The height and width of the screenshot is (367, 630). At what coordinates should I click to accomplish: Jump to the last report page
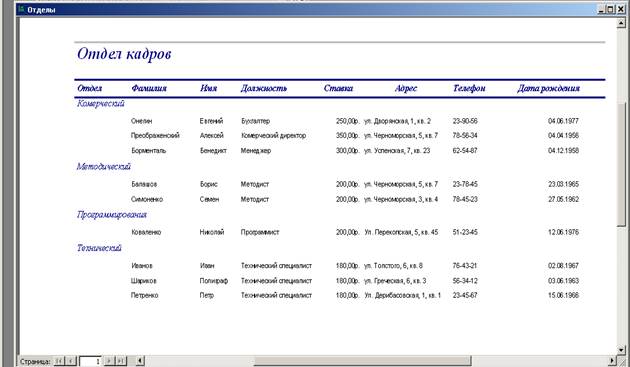point(121,361)
